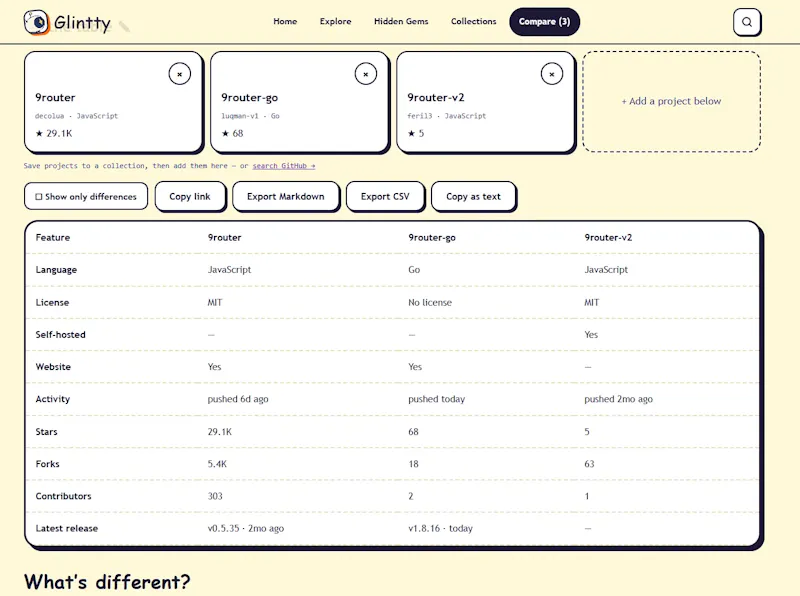Click the Feature column header
Viewport: 800px width, 596px height.
pyautogui.click(x=53, y=237)
